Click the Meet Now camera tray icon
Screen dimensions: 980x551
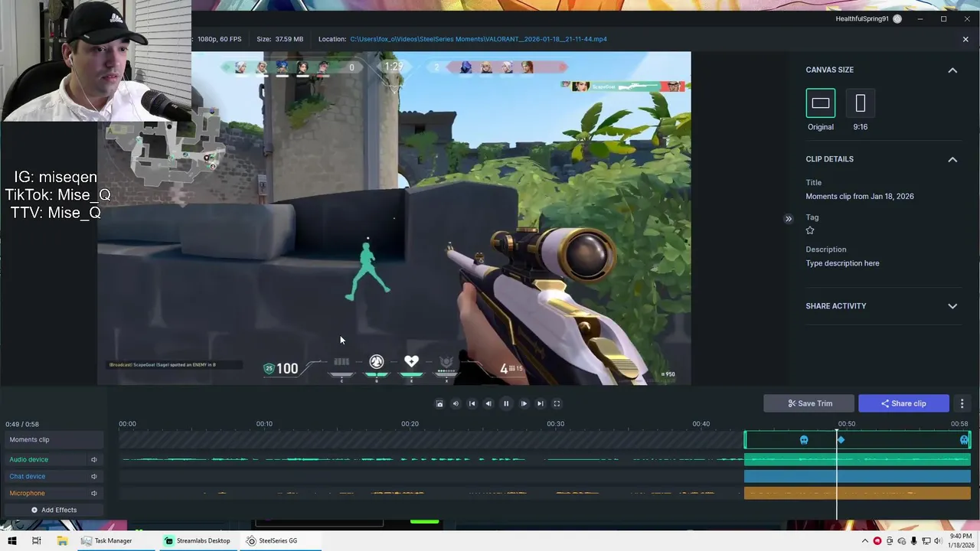click(890, 541)
